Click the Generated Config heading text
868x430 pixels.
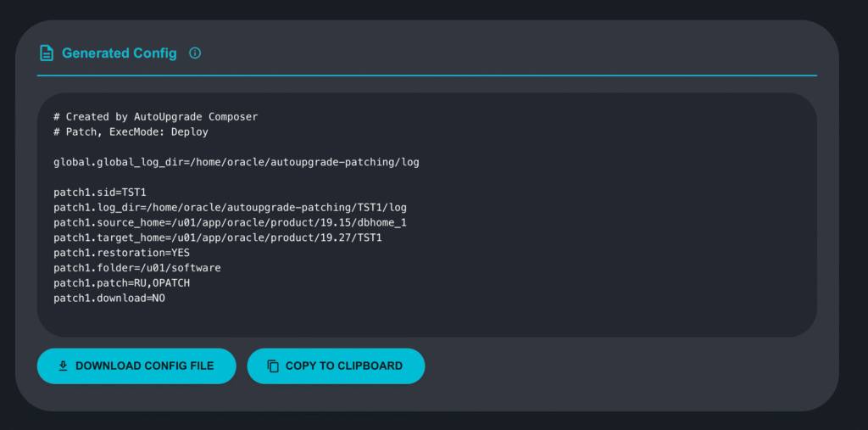click(x=120, y=53)
